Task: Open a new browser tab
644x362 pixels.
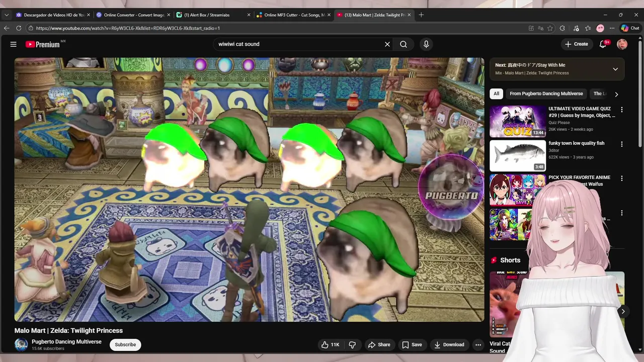Action: (x=421, y=15)
